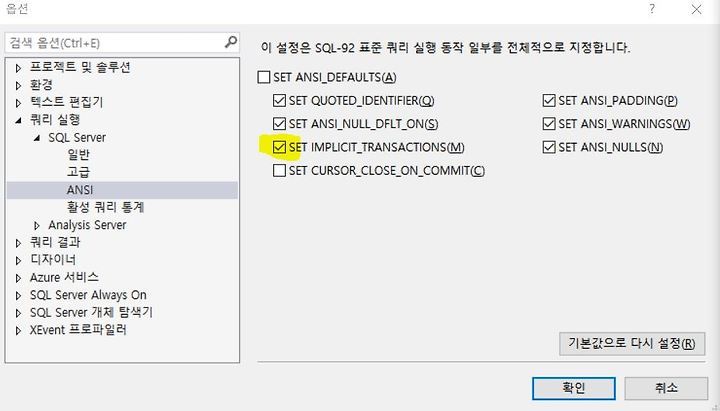
Task: Click the search magnifier icon
Action: 231,42
